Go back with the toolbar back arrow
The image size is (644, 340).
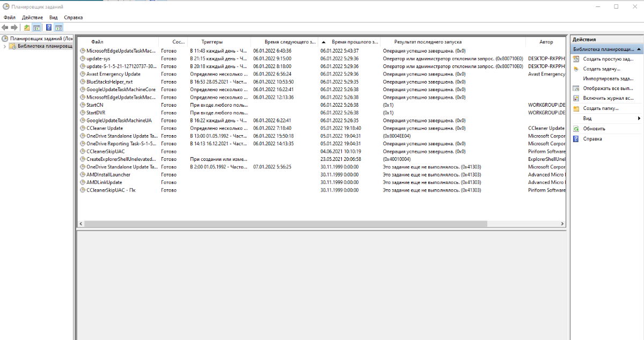click(5, 27)
